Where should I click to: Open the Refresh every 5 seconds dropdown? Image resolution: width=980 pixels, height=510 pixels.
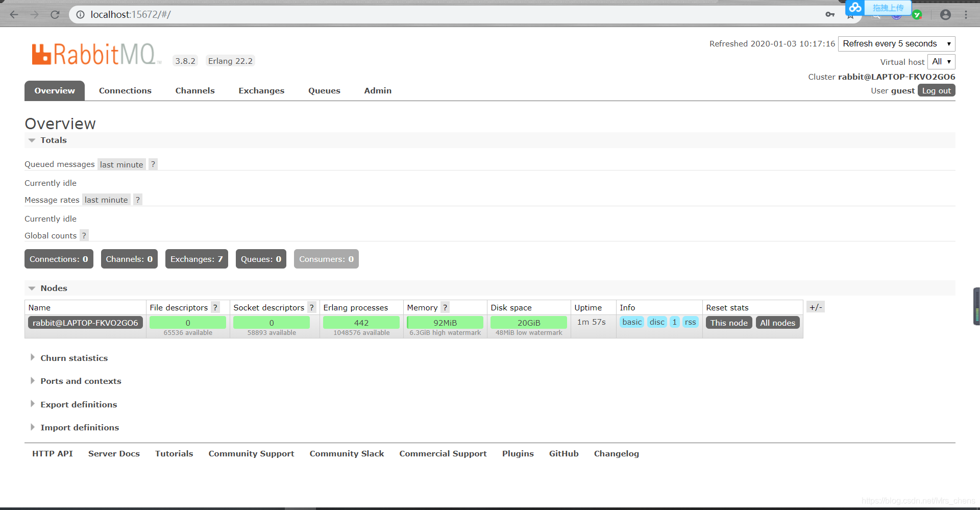(896, 44)
